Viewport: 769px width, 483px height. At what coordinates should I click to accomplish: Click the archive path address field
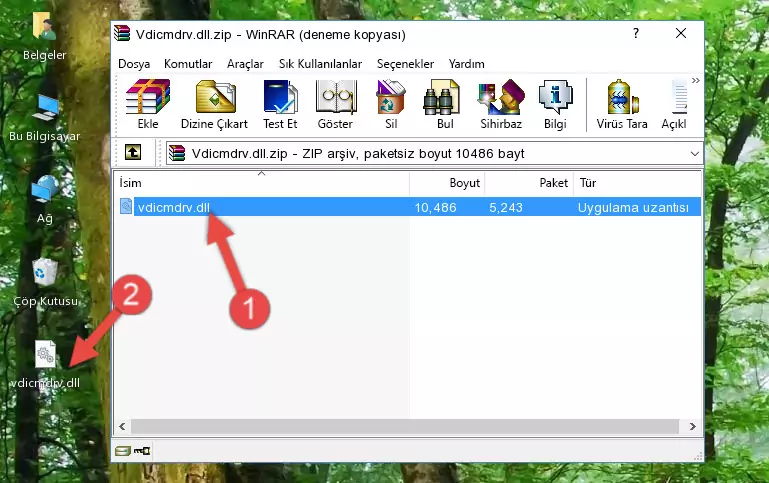[434, 153]
